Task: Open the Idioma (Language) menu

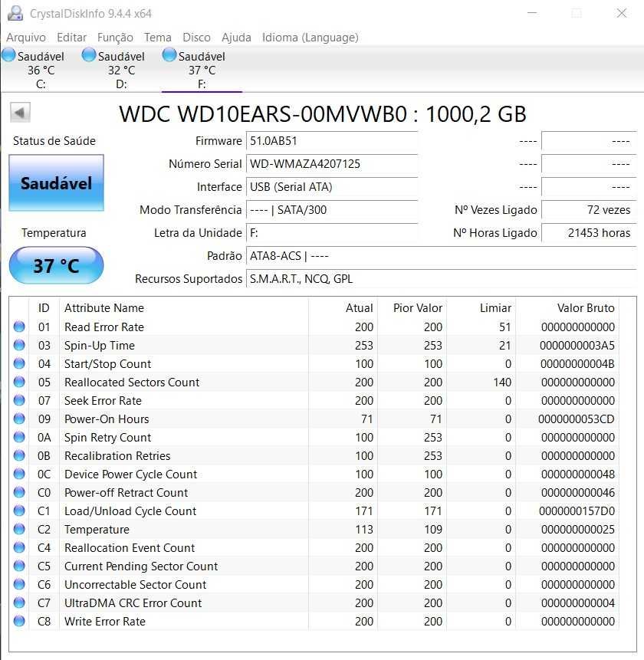Action: (x=310, y=38)
